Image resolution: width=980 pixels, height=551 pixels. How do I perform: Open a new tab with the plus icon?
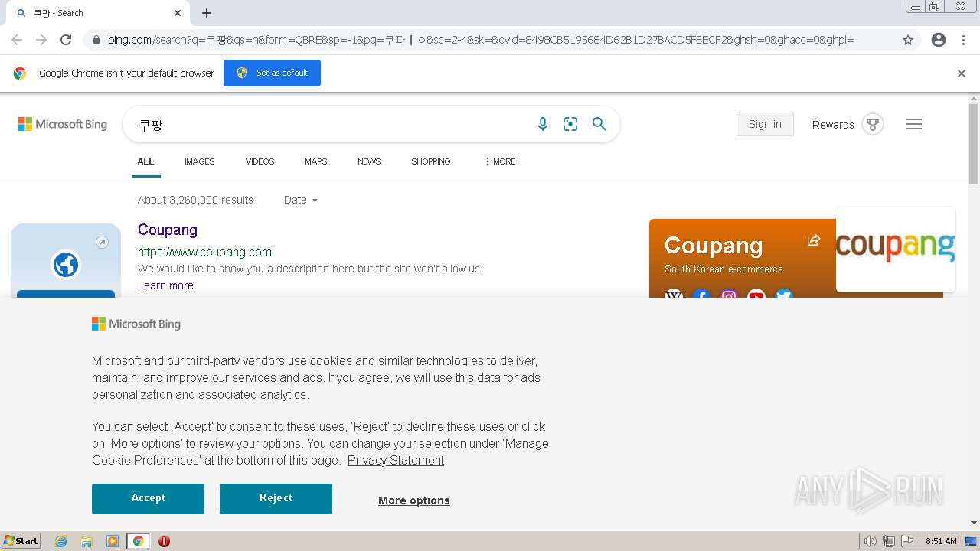click(207, 13)
